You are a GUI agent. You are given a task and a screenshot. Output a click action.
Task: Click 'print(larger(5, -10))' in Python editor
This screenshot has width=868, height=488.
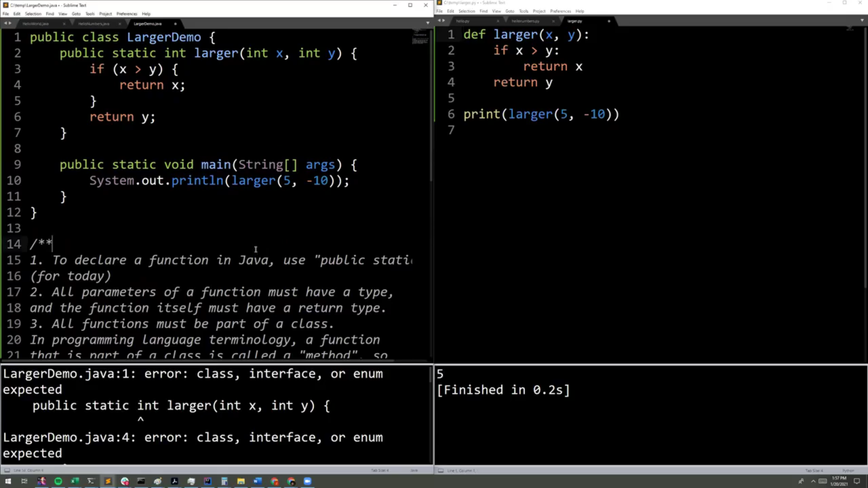pos(541,114)
